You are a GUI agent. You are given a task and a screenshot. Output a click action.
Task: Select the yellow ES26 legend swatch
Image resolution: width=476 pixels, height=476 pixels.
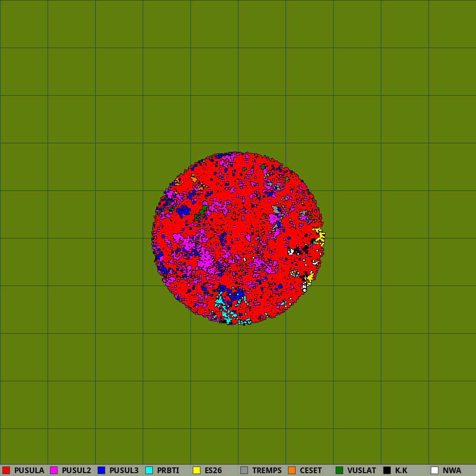coord(197,470)
